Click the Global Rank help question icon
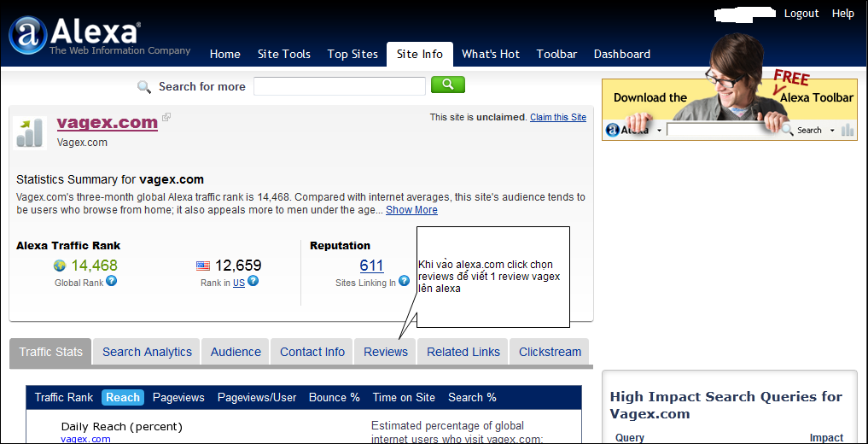Viewport: 868px width, 444px height. pos(111,281)
